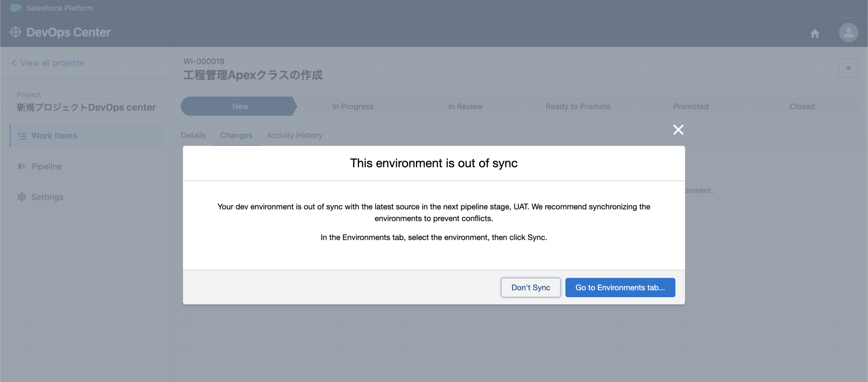Switch to the Activity History tab
Screen dimensions: 868x382
click(x=294, y=135)
